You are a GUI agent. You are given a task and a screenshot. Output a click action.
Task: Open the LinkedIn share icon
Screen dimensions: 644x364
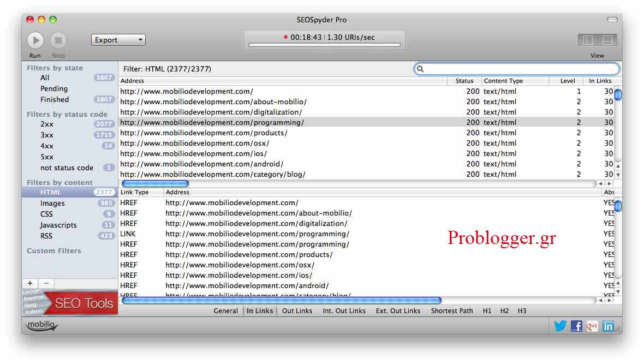point(608,326)
